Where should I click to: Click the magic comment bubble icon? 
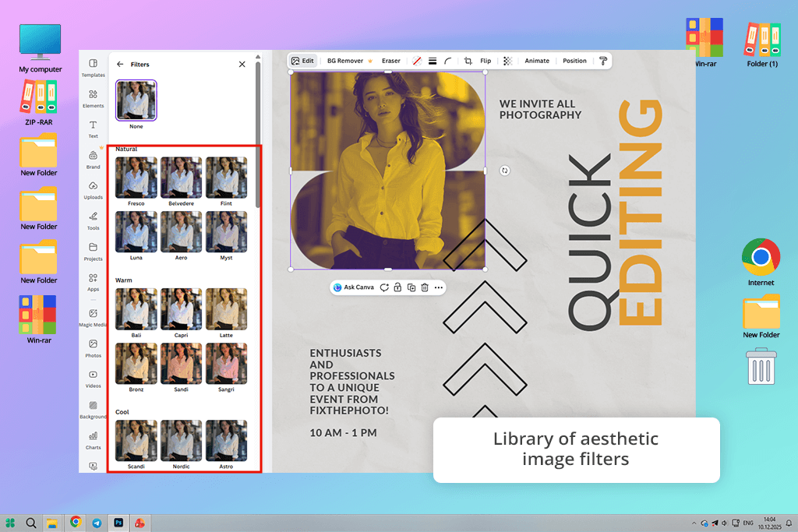[x=384, y=287]
